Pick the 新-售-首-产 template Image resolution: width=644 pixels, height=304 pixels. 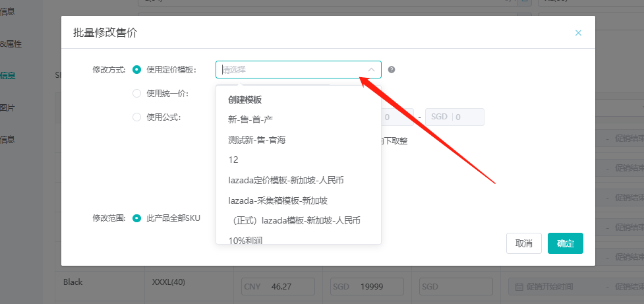coord(250,120)
